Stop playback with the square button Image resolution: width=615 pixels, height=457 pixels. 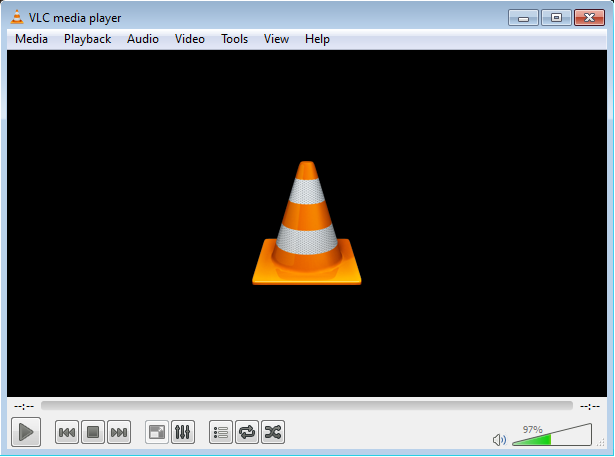93,432
